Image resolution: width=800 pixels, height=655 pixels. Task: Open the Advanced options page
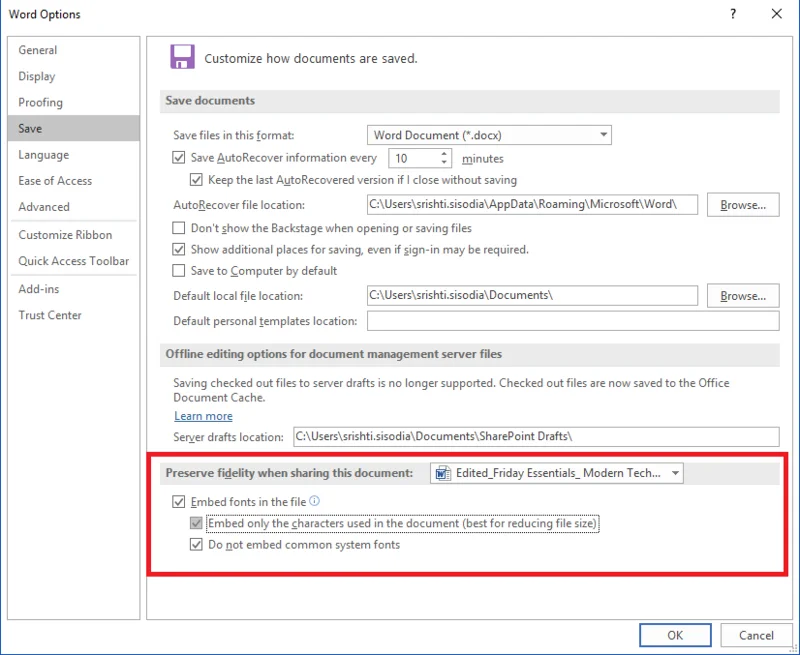42,209
